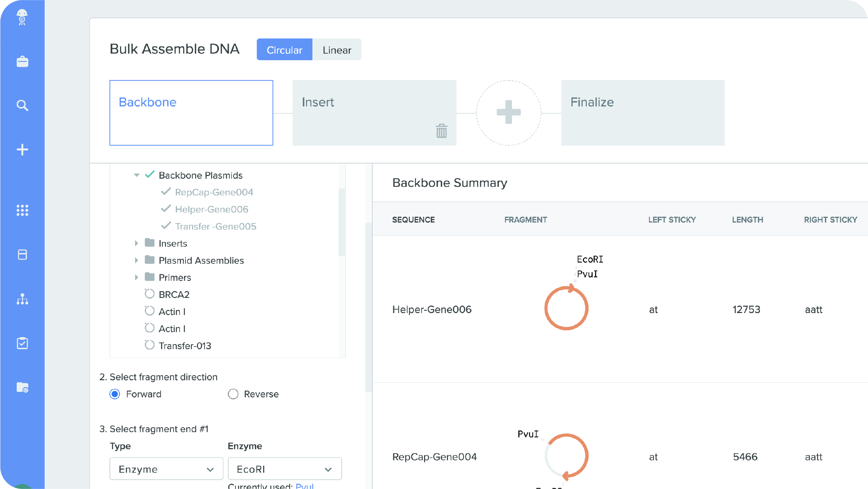The width and height of the screenshot is (868, 489).
Task: Open the nine-dot applications grid icon
Action: 22,210
